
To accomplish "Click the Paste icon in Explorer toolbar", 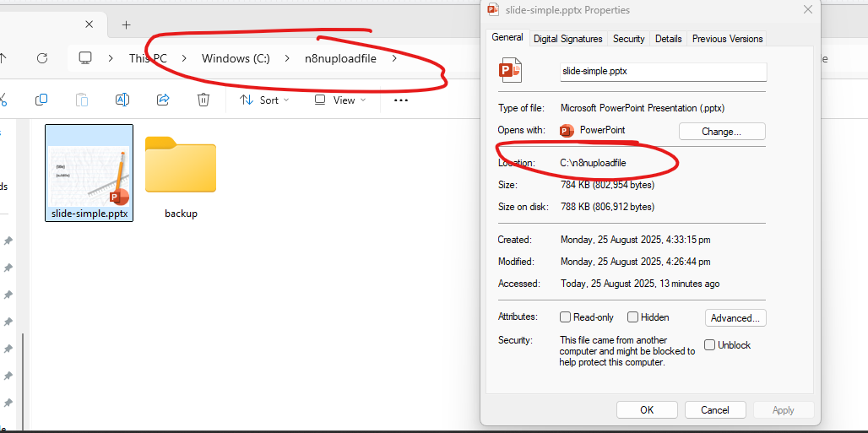I will coord(81,100).
